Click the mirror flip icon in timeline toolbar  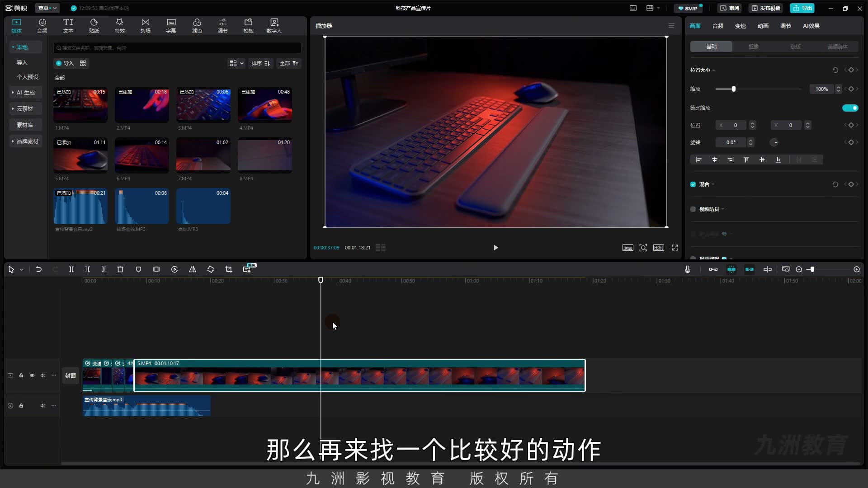tap(193, 269)
